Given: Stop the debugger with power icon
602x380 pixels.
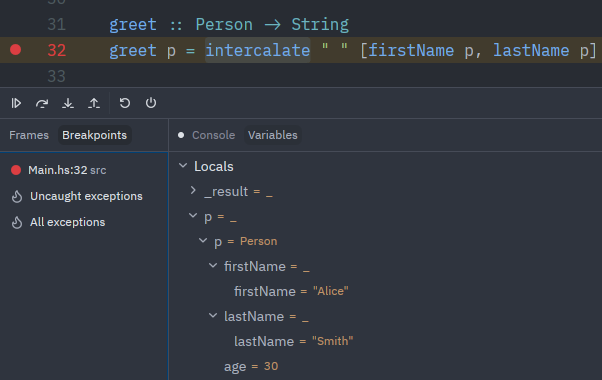Looking at the screenshot, I should pyautogui.click(x=151, y=103).
